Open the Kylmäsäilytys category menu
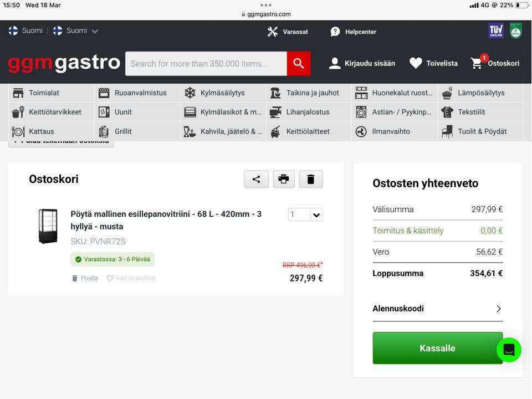The image size is (532, 399). tap(223, 93)
